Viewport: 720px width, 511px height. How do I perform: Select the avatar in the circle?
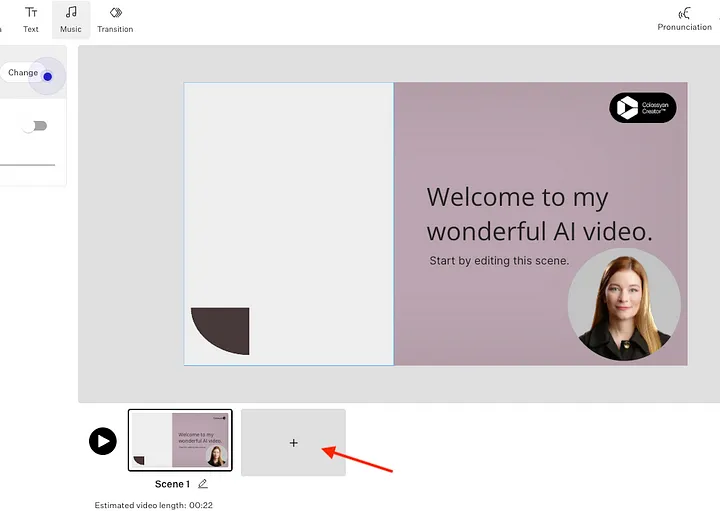624,304
